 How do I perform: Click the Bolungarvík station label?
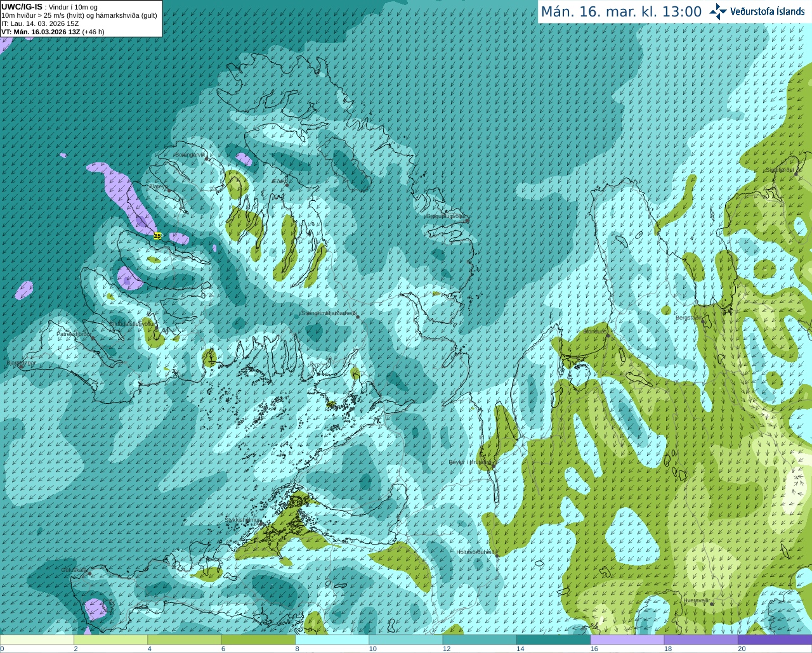click(190, 155)
